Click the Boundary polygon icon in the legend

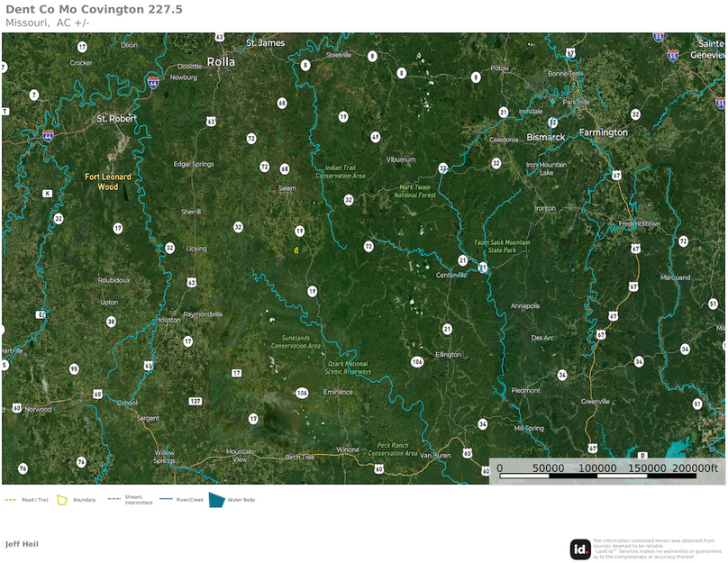click(63, 499)
